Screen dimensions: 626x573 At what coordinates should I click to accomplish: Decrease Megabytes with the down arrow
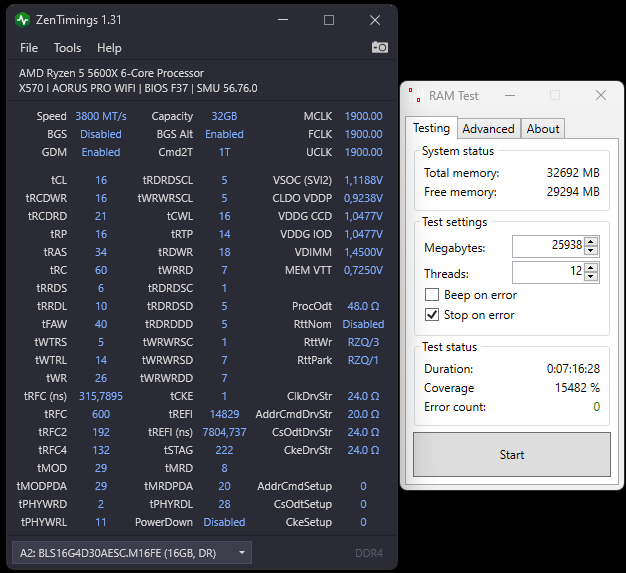click(x=591, y=251)
